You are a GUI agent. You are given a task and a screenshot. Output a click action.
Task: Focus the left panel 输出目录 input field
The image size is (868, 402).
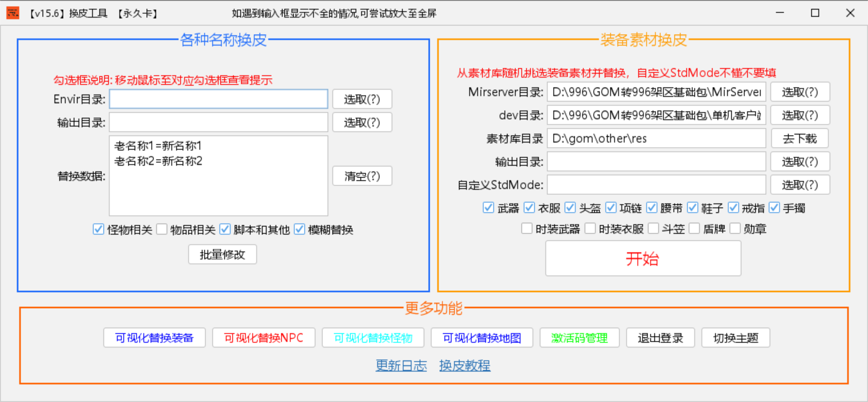[x=218, y=122]
